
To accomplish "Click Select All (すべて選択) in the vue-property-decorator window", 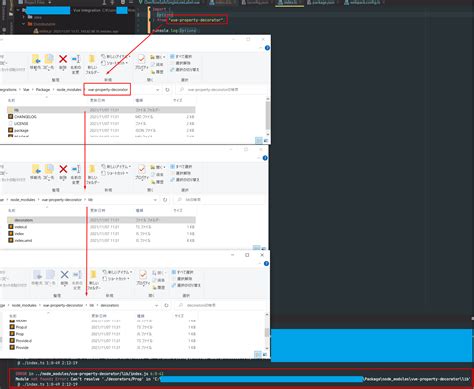I will pyautogui.click(x=181, y=56).
